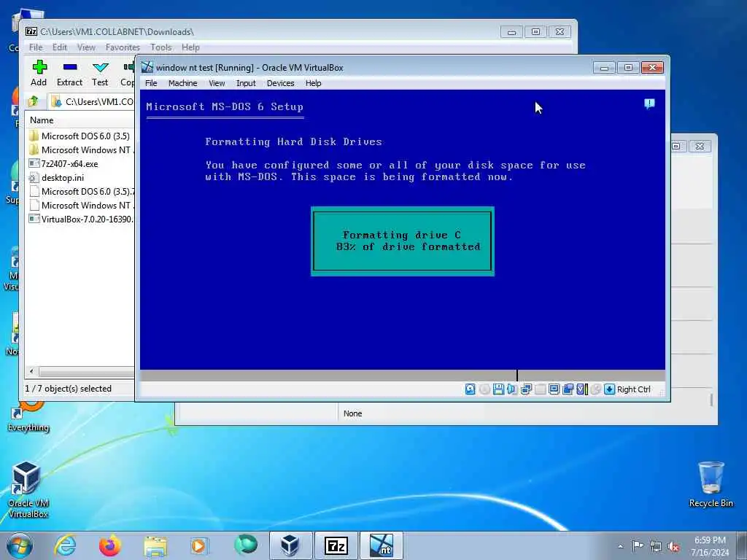
Task: Click the floppy disk indicator in VirtualBox
Action: 498,389
